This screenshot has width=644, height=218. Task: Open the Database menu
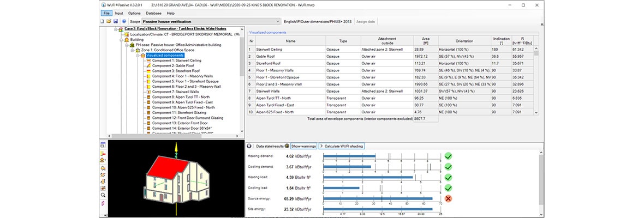tap(153, 13)
